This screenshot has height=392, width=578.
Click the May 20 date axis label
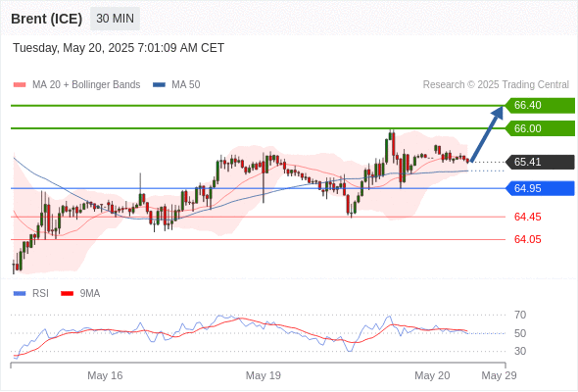pos(432,375)
